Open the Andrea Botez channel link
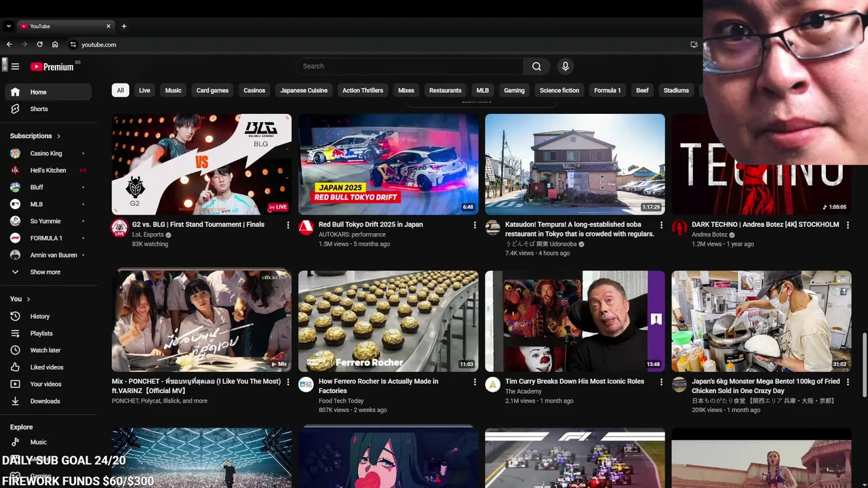This screenshot has height=488, width=868. click(709, 235)
